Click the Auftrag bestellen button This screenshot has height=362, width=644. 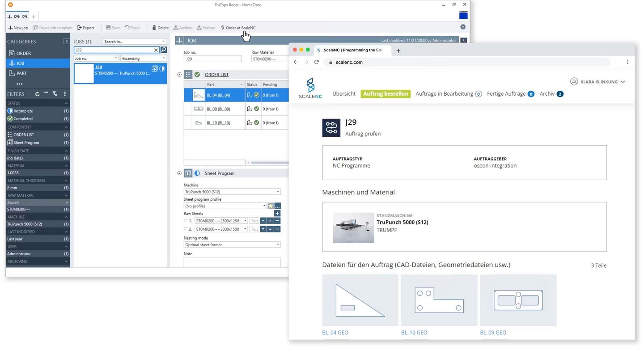pyautogui.click(x=386, y=94)
